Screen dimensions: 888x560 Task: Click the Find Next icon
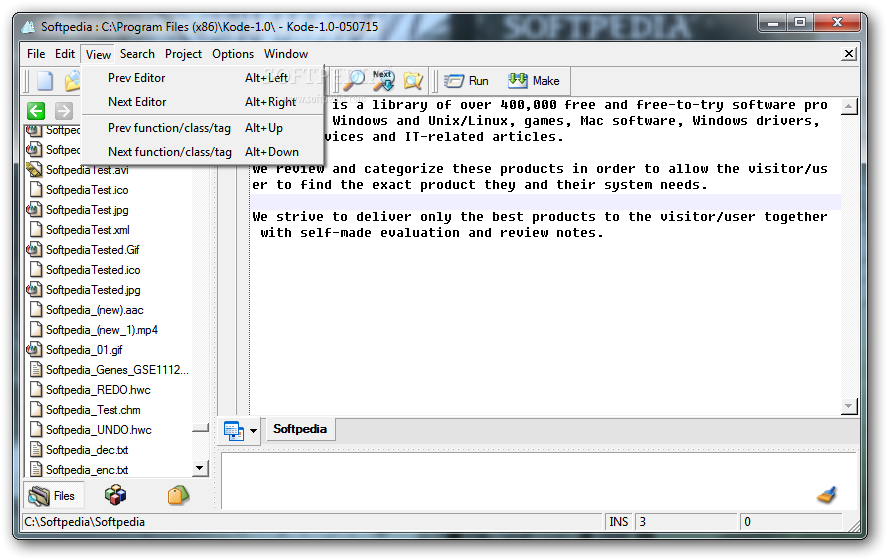point(383,80)
